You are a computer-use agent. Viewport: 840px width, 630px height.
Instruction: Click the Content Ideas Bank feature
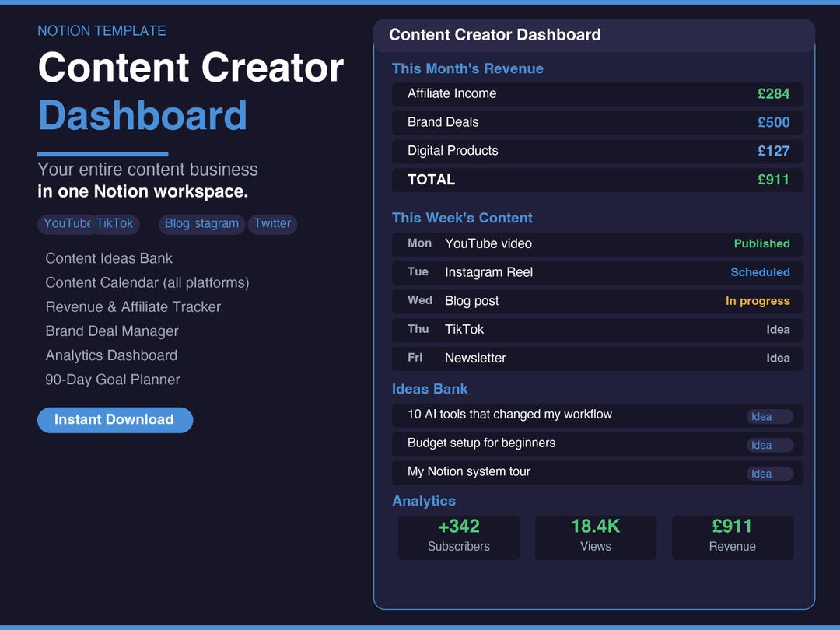coord(109,258)
